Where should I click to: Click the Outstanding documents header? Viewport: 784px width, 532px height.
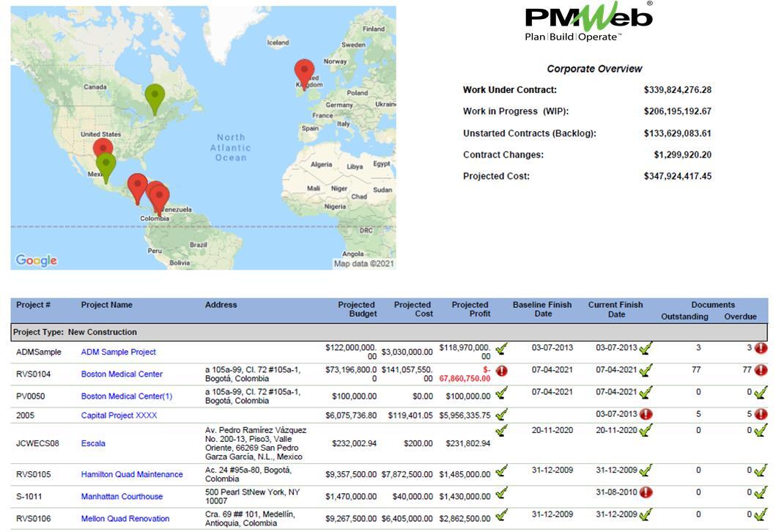(x=684, y=317)
